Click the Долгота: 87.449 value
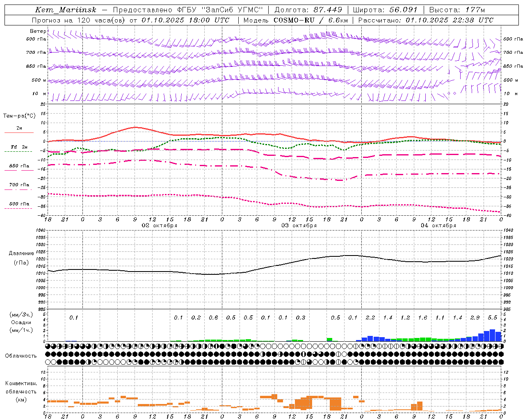 tap(308, 10)
